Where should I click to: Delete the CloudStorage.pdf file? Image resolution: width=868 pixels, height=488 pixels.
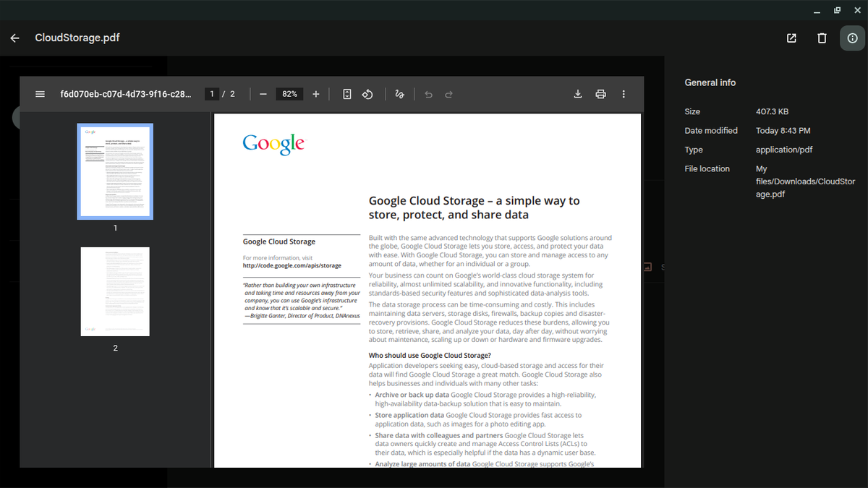coord(822,38)
